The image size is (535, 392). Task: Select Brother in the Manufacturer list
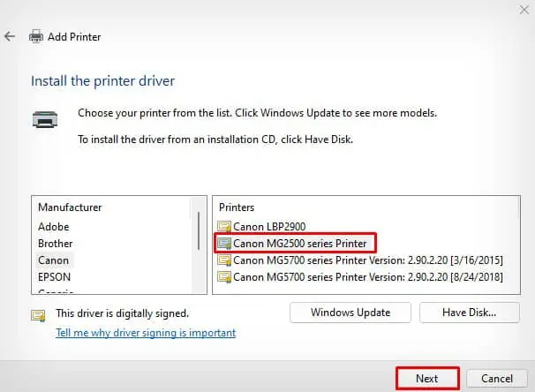(56, 244)
